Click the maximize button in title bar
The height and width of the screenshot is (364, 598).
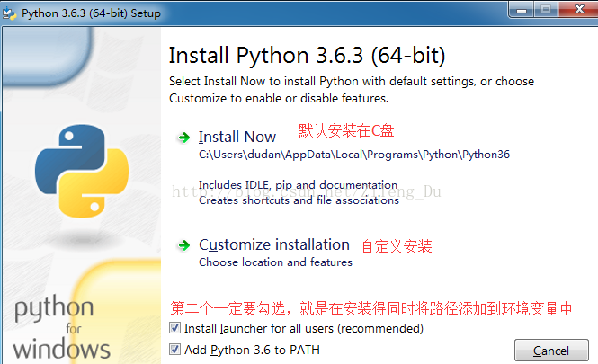(546, 9)
